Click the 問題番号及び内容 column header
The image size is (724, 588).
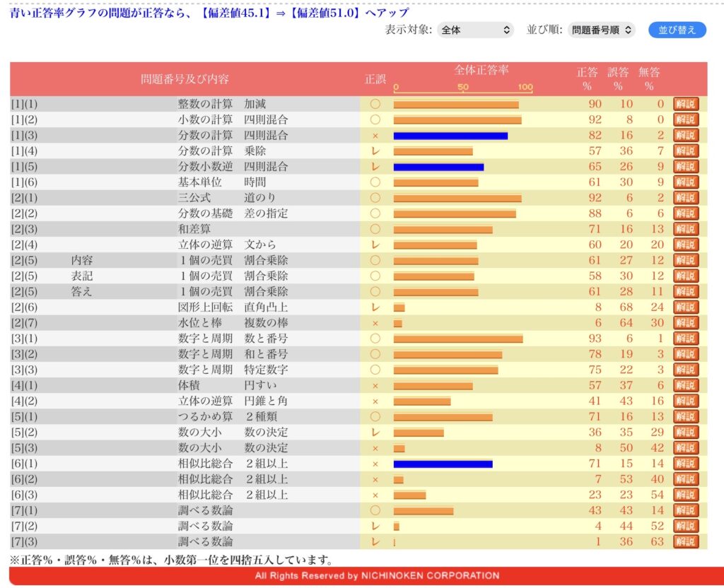(x=185, y=79)
